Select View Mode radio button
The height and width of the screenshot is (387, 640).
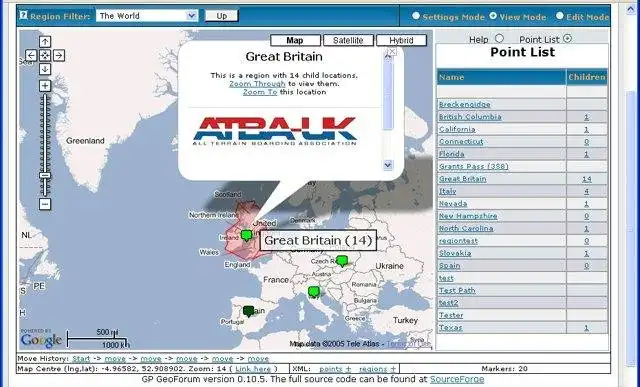click(493, 16)
